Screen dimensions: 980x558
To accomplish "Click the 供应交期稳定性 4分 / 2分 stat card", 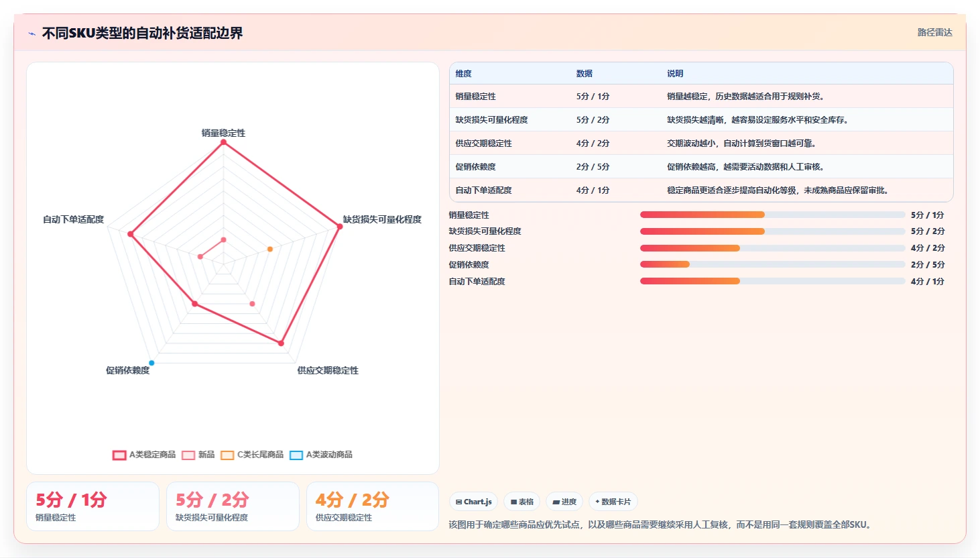I will [373, 506].
